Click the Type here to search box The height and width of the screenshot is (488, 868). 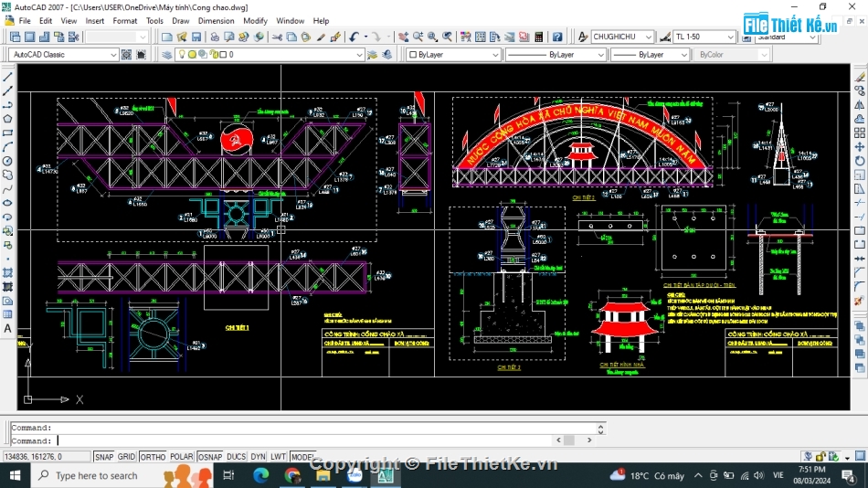[122, 475]
